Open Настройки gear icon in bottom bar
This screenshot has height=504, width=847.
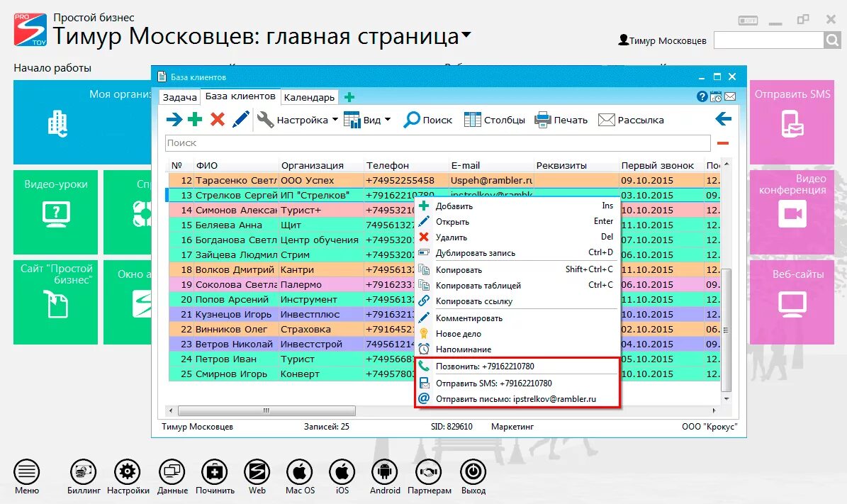click(x=128, y=472)
